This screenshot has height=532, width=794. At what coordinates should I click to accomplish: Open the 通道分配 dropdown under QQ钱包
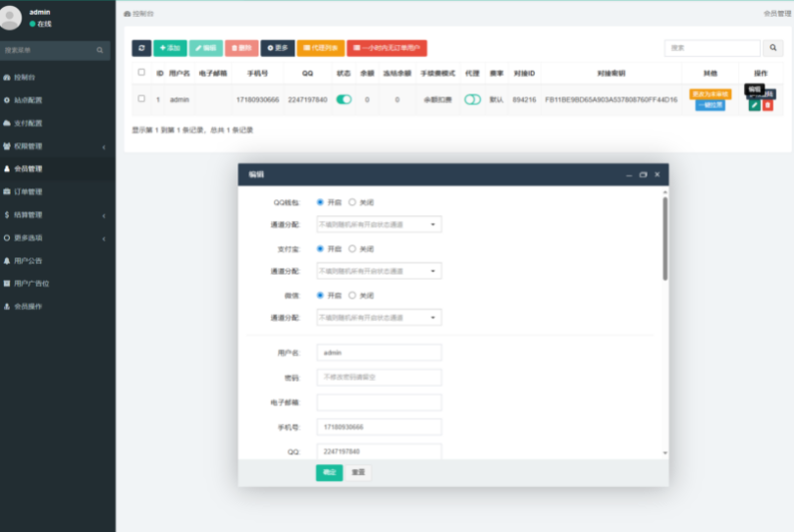[379, 225]
